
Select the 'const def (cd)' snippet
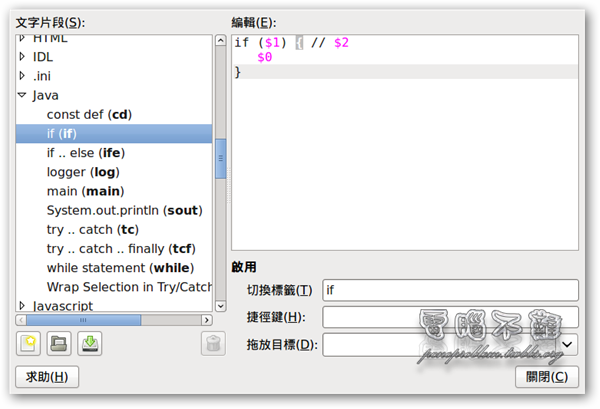tap(89, 115)
